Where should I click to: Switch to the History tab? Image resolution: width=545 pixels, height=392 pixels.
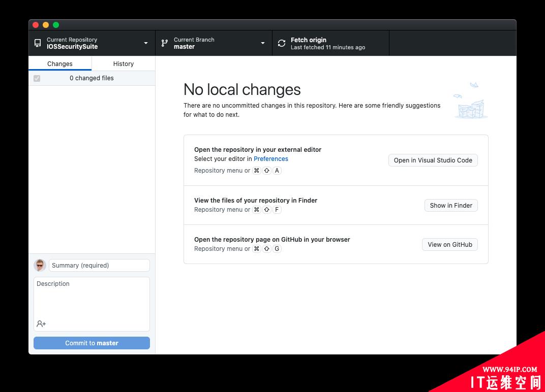point(124,63)
